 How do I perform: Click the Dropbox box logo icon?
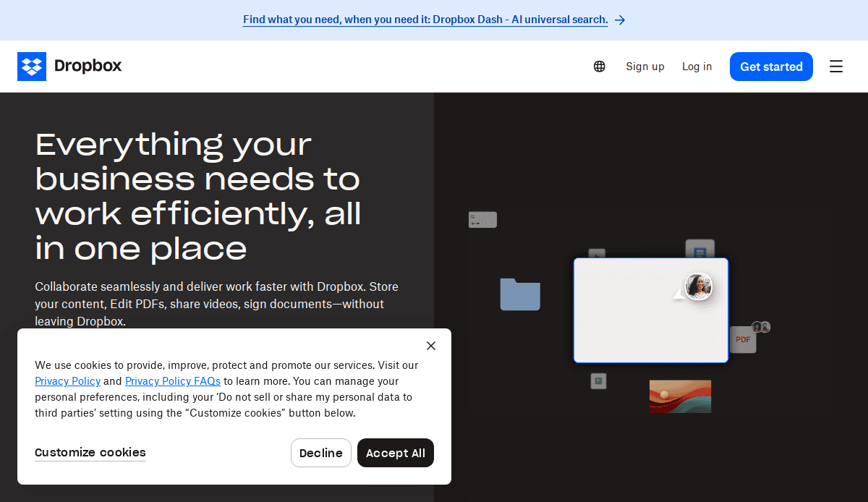tap(32, 67)
